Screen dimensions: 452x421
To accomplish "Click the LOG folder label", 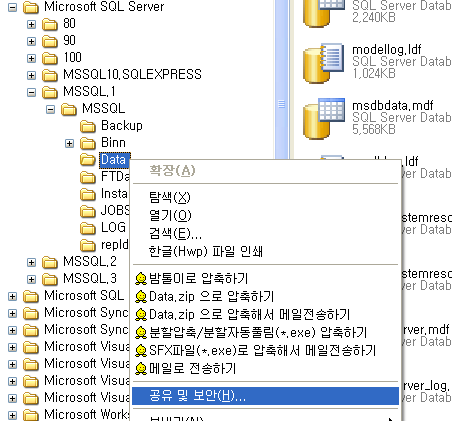I will [x=113, y=228].
